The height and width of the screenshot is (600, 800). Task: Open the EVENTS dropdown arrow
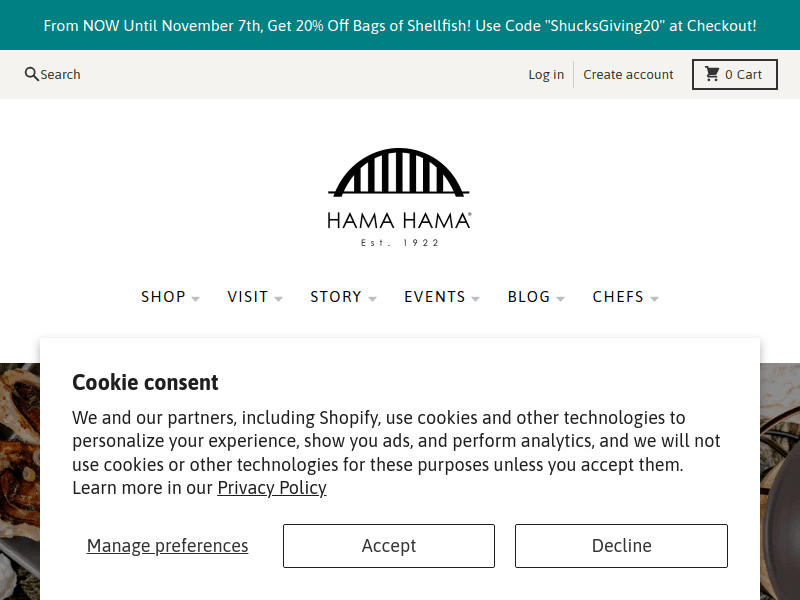pos(476,298)
